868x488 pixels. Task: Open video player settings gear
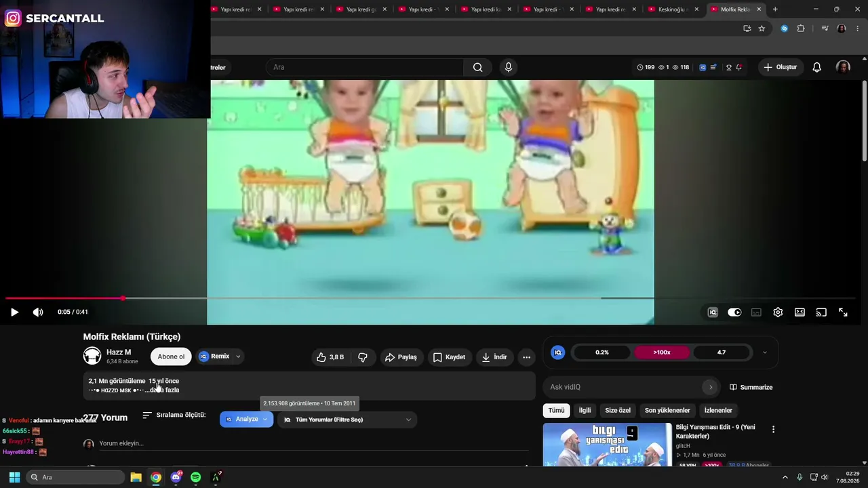pyautogui.click(x=778, y=312)
